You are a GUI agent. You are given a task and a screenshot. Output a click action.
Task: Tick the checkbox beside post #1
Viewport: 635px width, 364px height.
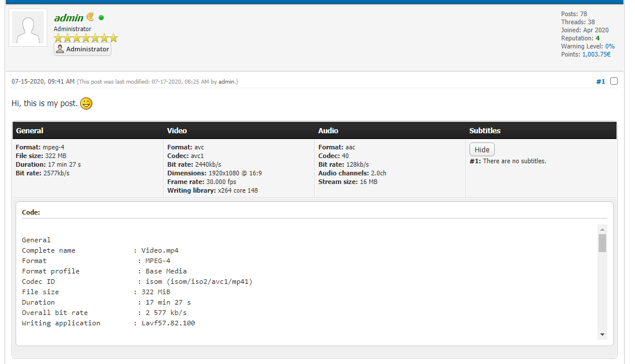point(614,81)
